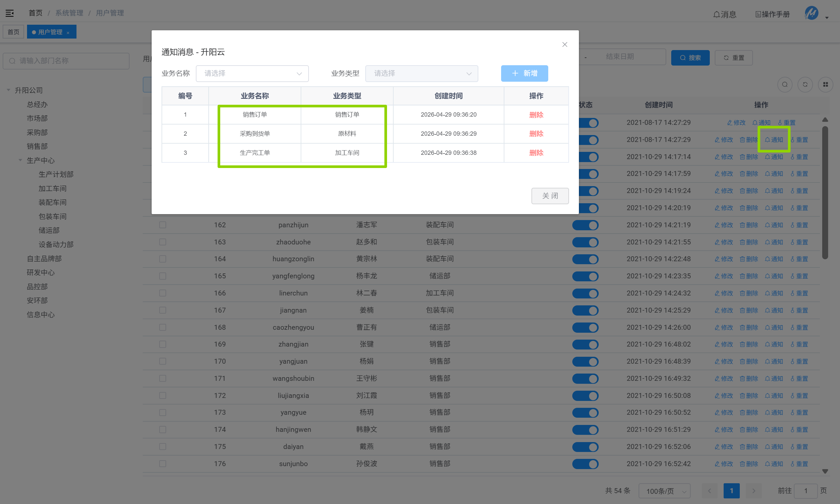
Task: Click the round refresh table icon
Action: (x=805, y=85)
